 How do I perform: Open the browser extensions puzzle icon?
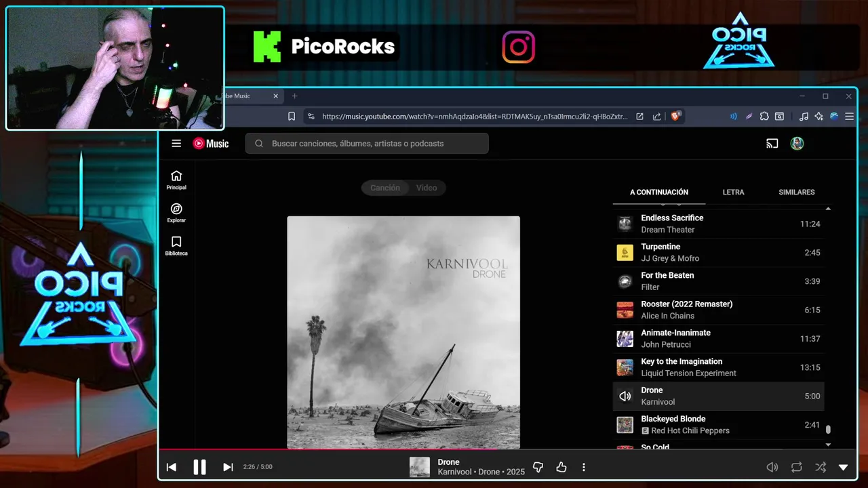pyautogui.click(x=764, y=117)
